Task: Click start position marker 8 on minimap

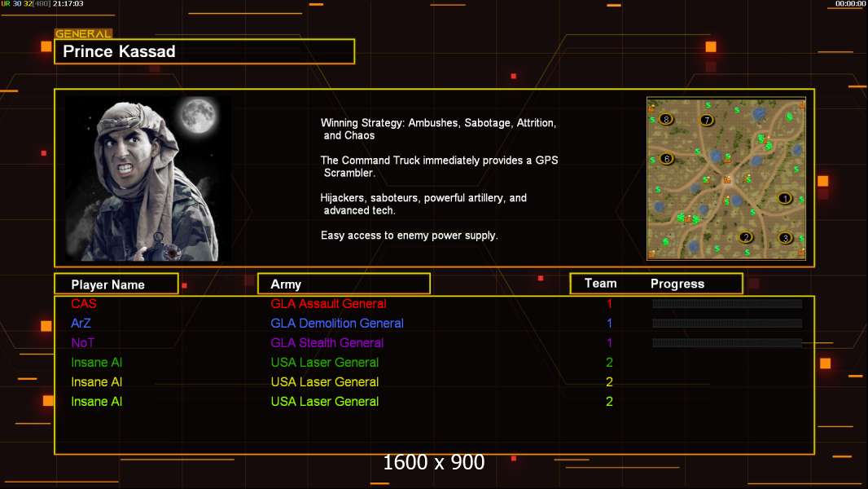Action: [666, 118]
